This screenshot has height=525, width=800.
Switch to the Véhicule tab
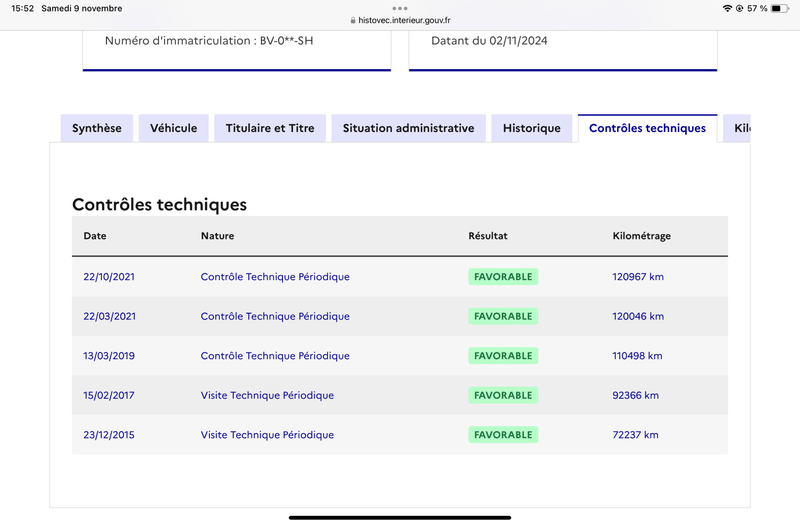(x=173, y=128)
